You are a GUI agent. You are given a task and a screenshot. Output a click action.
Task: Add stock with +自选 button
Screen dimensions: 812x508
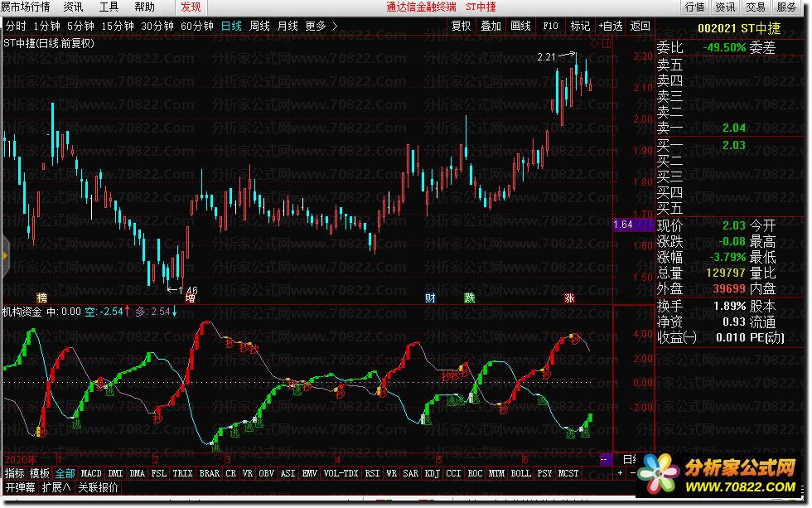(611, 26)
